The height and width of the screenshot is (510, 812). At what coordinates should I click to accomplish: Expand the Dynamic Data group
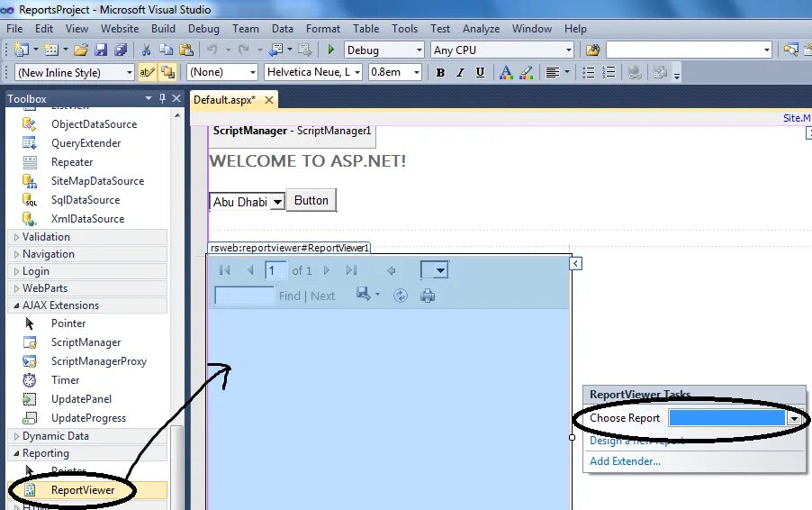(16, 436)
